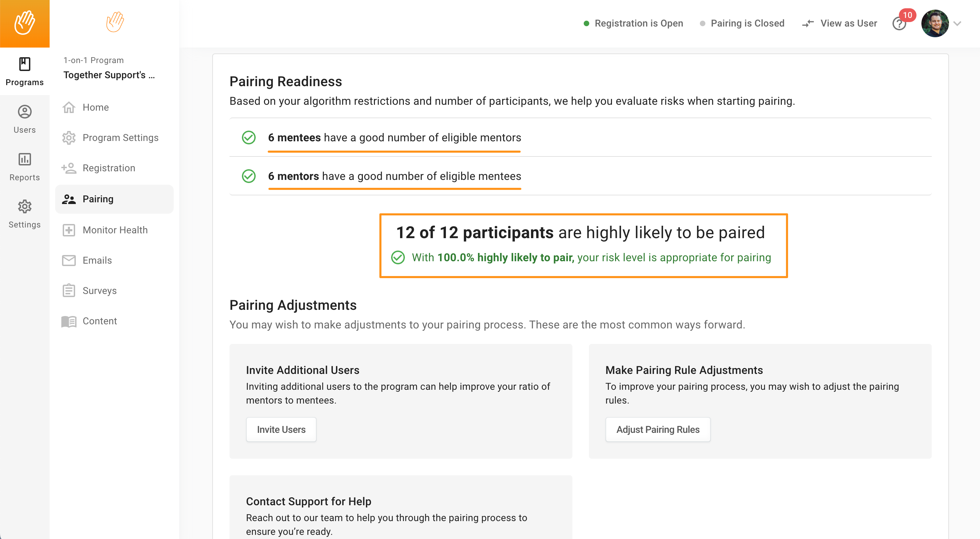Open the Users section icon

pyautogui.click(x=25, y=111)
